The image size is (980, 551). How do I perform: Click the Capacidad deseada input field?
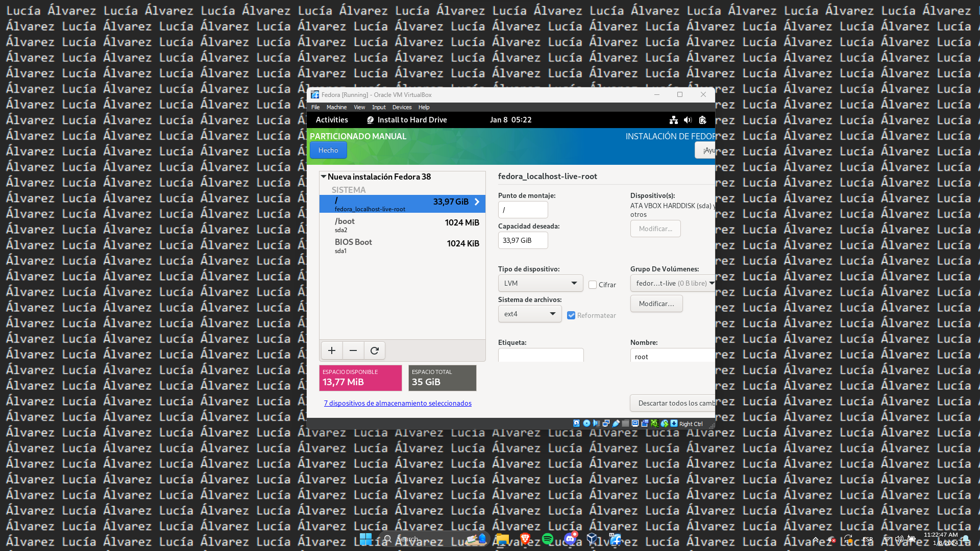pos(523,240)
